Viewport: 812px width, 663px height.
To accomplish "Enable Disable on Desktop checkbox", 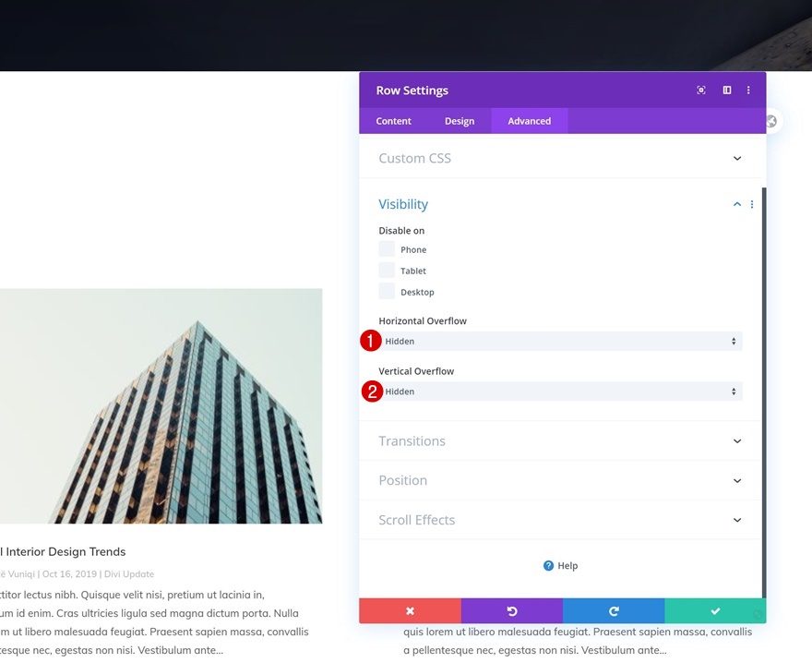I will [x=387, y=292].
